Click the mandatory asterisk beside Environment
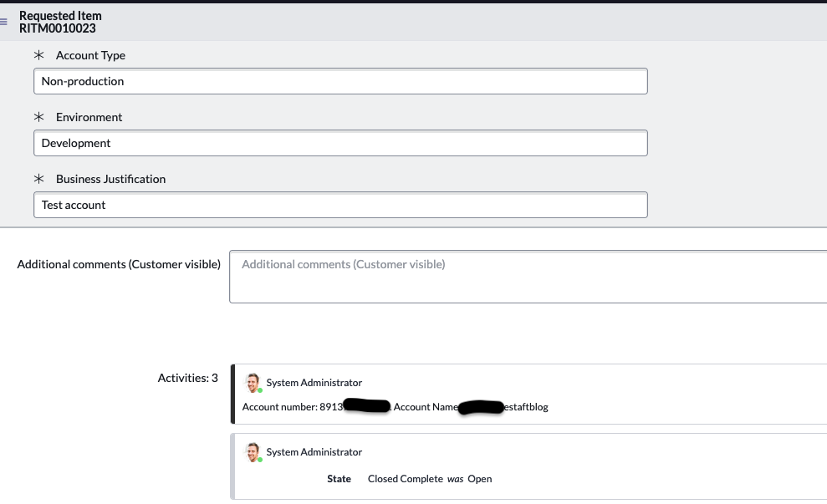 (38, 118)
